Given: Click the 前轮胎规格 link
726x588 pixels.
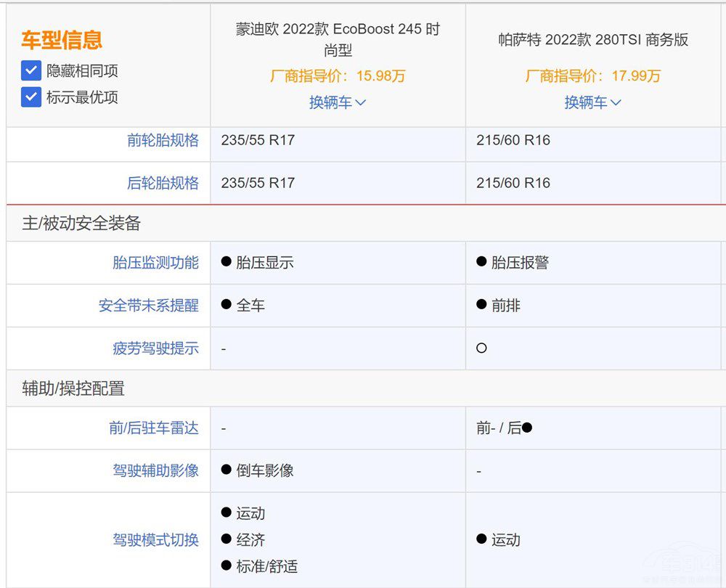Looking at the screenshot, I should pos(163,141).
